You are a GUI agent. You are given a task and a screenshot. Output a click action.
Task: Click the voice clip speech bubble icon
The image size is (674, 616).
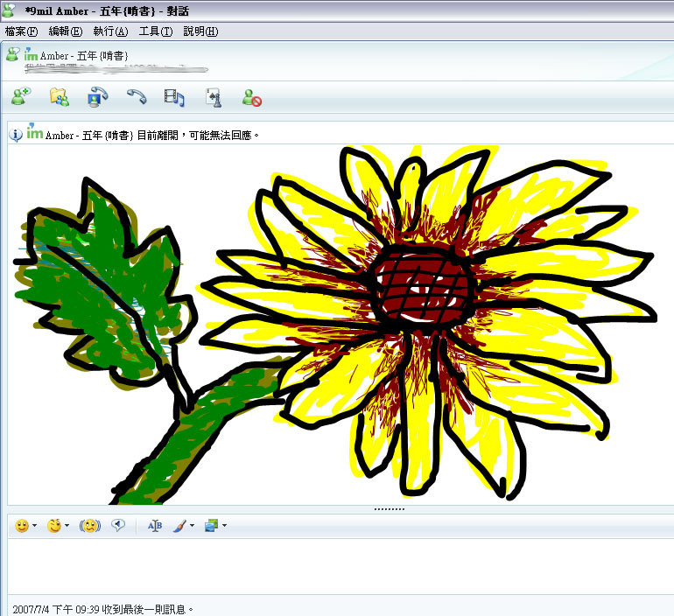click(118, 525)
